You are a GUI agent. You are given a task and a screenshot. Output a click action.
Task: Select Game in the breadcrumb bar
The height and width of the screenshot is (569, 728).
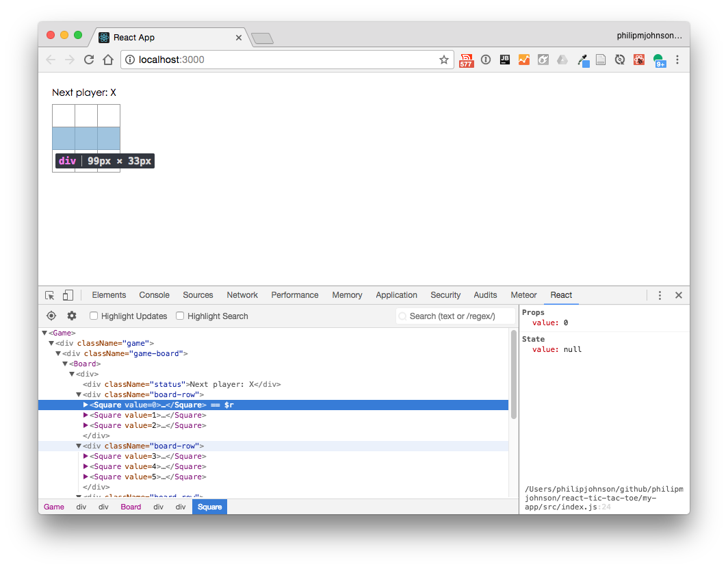[54, 507]
